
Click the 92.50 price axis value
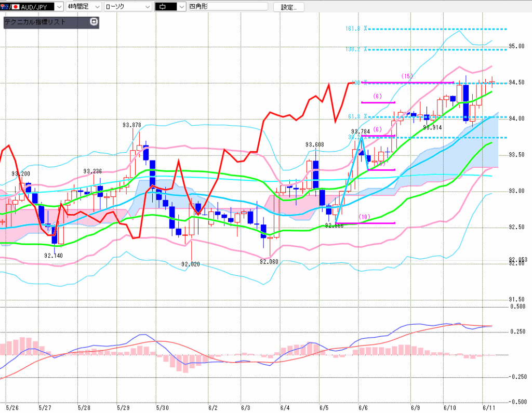(x=516, y=227)
